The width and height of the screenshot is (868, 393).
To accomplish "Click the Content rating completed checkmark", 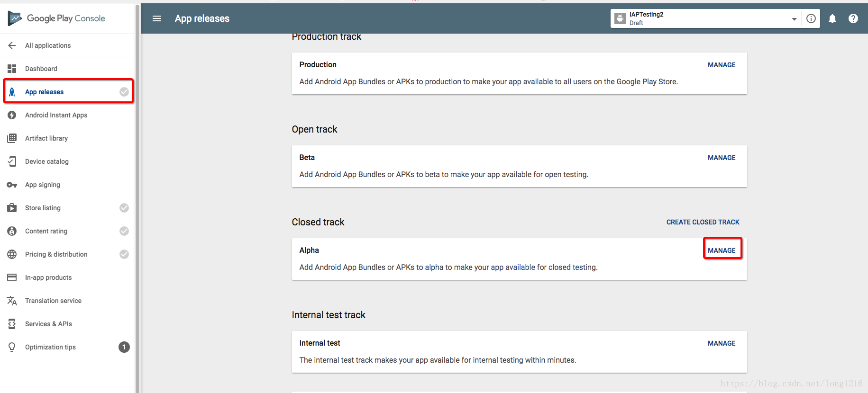I will [124, 231].
